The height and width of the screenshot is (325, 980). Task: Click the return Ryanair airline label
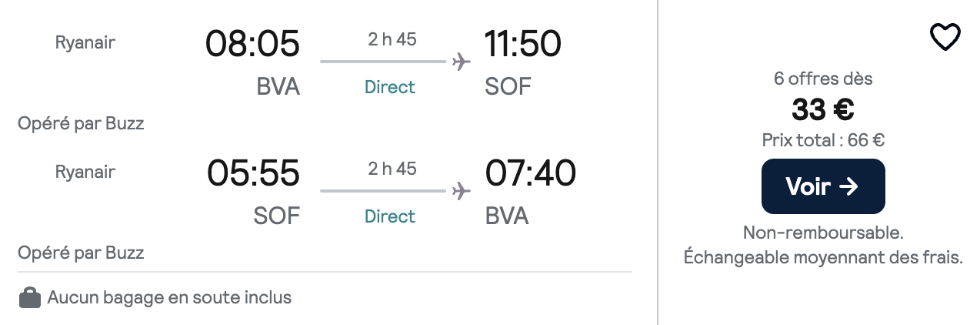pyautogui.click(x=85, y=173)
